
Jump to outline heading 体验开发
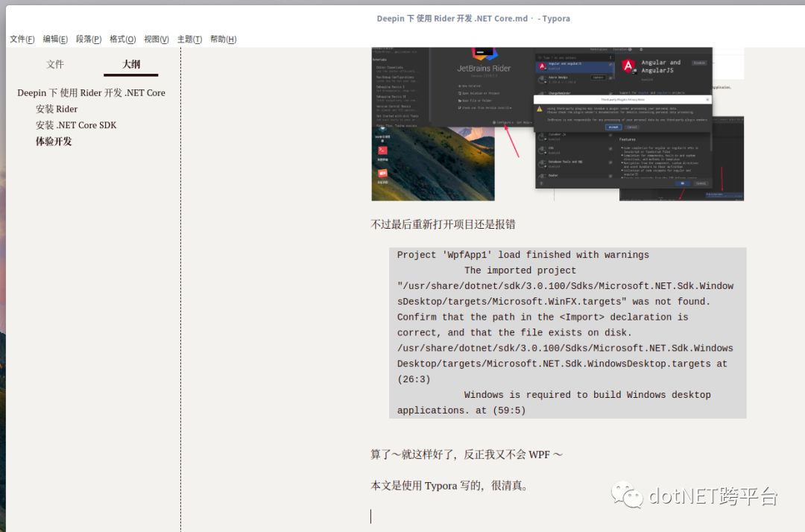[54, 141]
